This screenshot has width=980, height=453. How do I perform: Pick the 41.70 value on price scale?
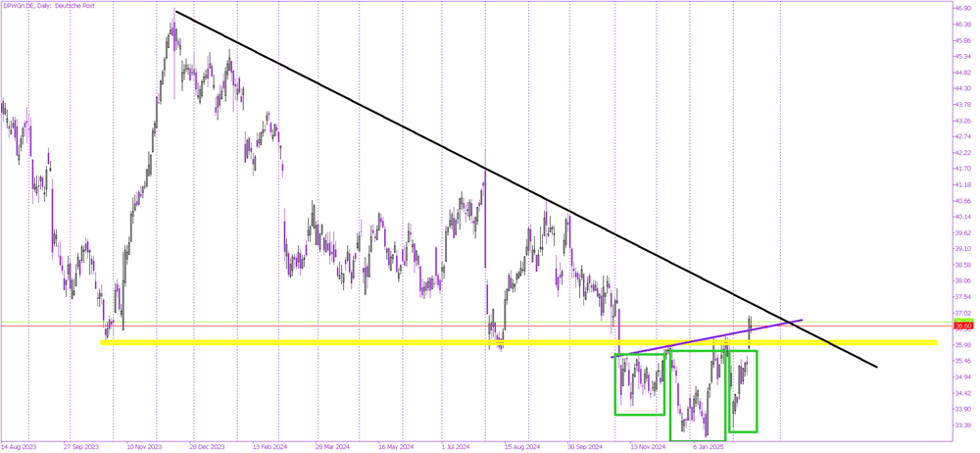point(962,169)
